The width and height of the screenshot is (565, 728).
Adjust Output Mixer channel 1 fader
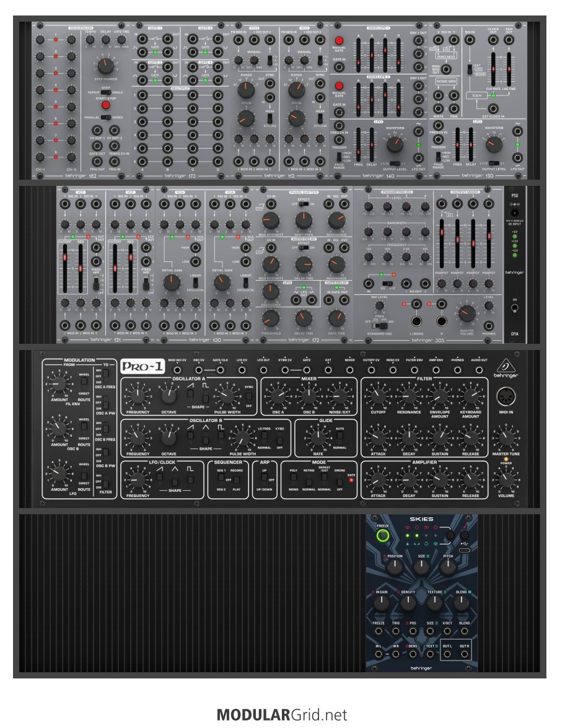(442, 243)
